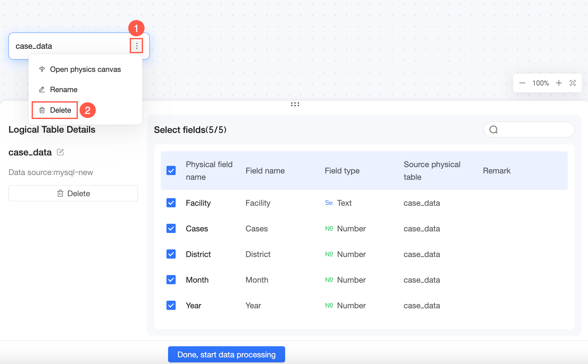
Task: Click Done, start data processing
Action: click(227, 355)
